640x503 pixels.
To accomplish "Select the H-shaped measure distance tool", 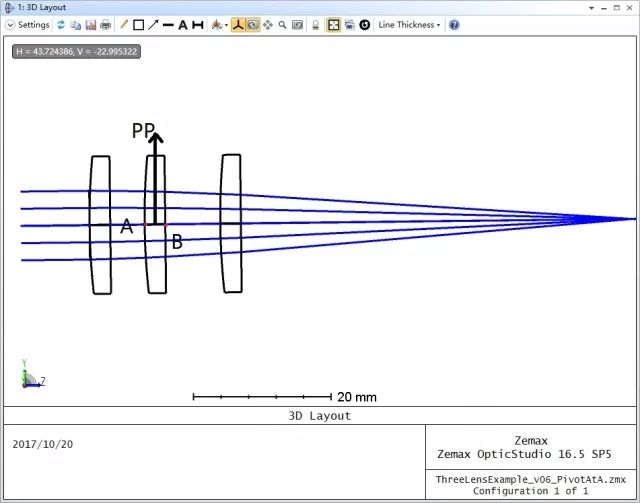I will pyautogui.click(x=198, y=24).
